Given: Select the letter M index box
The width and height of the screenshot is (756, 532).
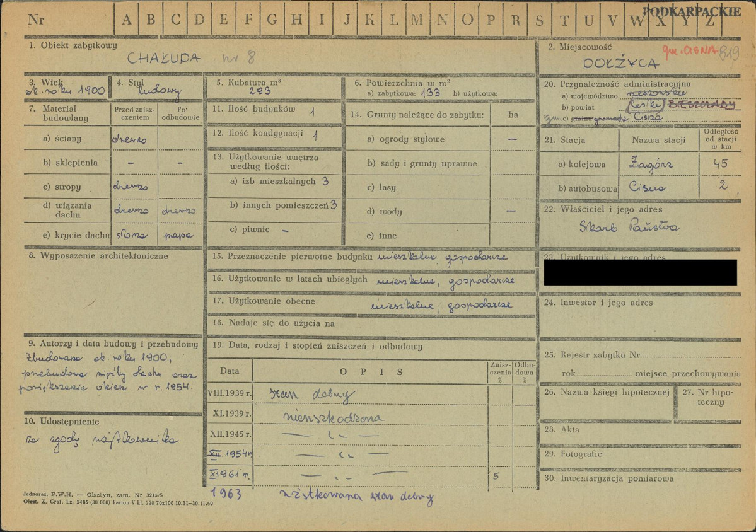Looking at the screenshot, I should point(417,20).
